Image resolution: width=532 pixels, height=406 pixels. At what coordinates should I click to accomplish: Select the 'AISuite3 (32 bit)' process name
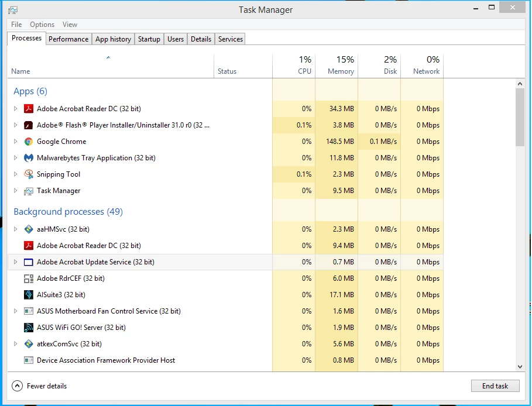click(61, 295)
